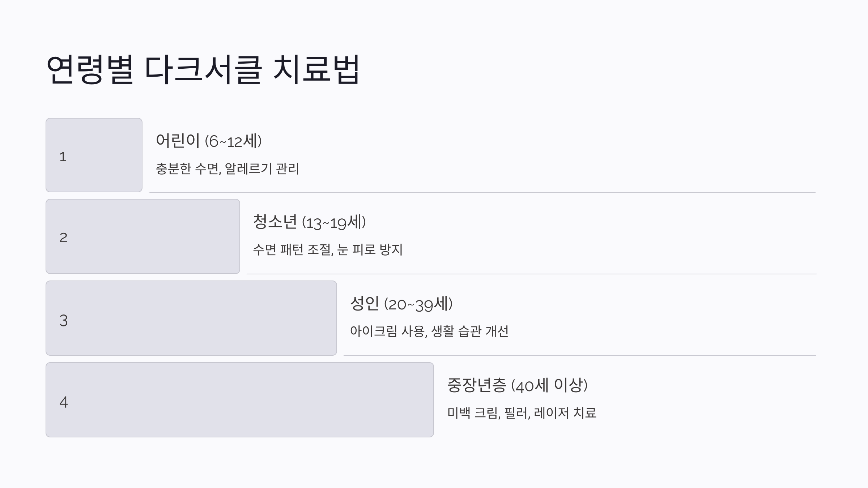Click the number 3 label
868x488 pixels.
[x=64, y=321]
